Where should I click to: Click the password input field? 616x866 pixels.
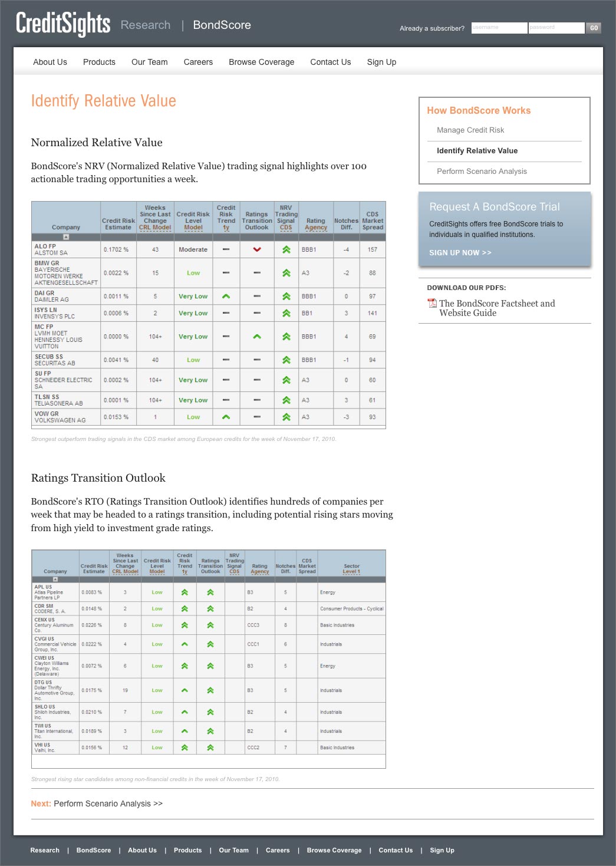pyautogui.click(x=556, y=28)
